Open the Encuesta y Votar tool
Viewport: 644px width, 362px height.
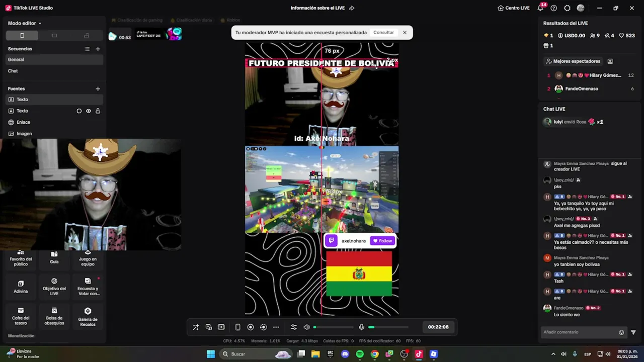[x=88, y=287]
